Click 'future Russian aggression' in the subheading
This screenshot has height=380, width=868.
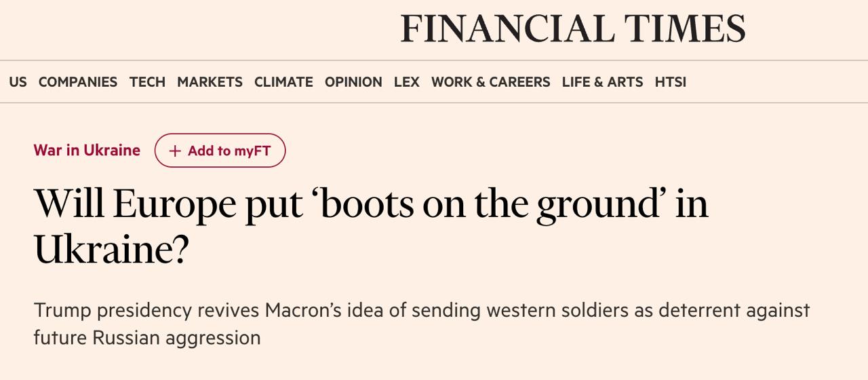click(147, 337)
